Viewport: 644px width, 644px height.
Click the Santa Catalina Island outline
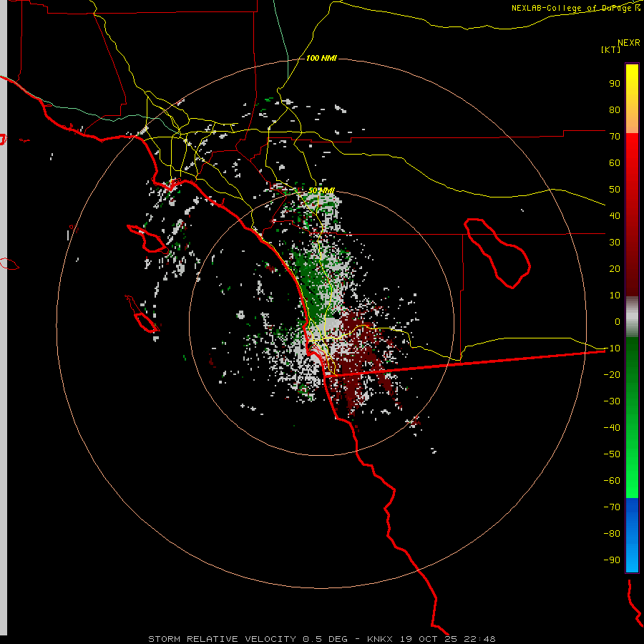[x=147, y=238]
